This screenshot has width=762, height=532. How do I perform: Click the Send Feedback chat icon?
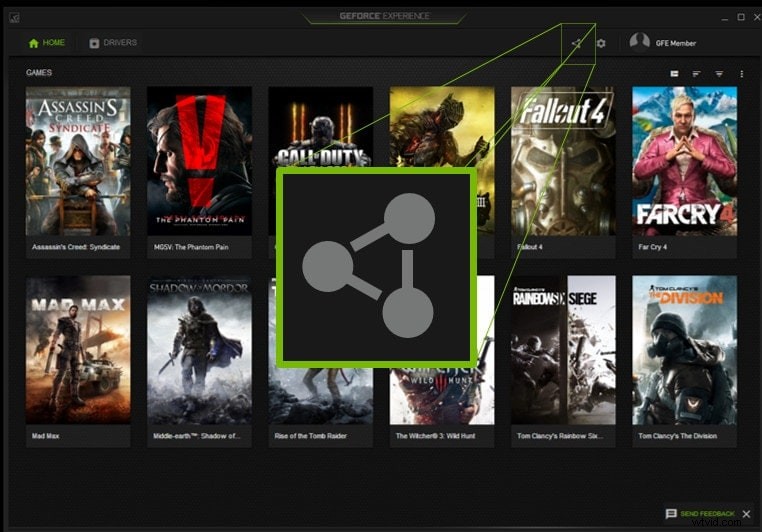coord(671,514)
